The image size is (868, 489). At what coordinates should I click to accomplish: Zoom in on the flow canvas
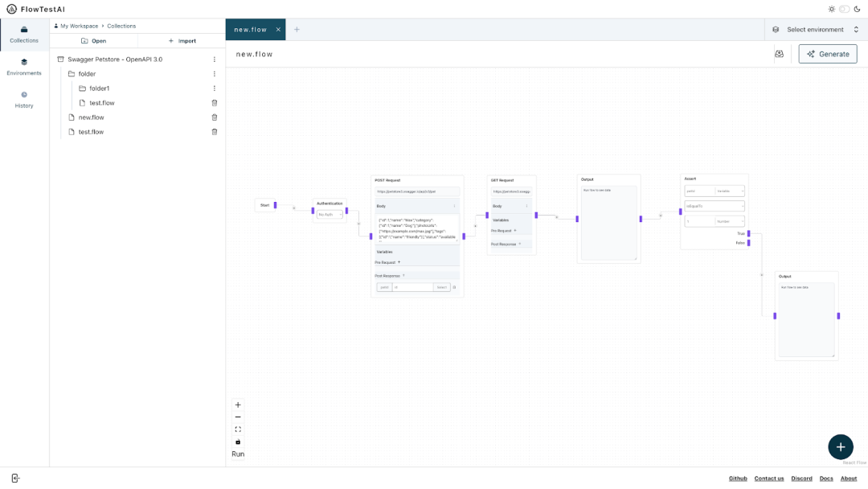pyautogui.click(x=238, y=405)
